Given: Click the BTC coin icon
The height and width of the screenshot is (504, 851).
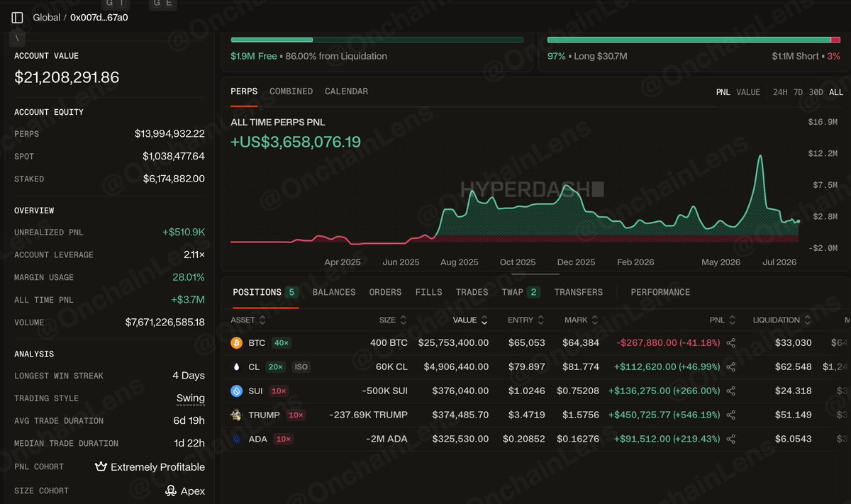Looking at the screenshot, I should coord(237,343).
